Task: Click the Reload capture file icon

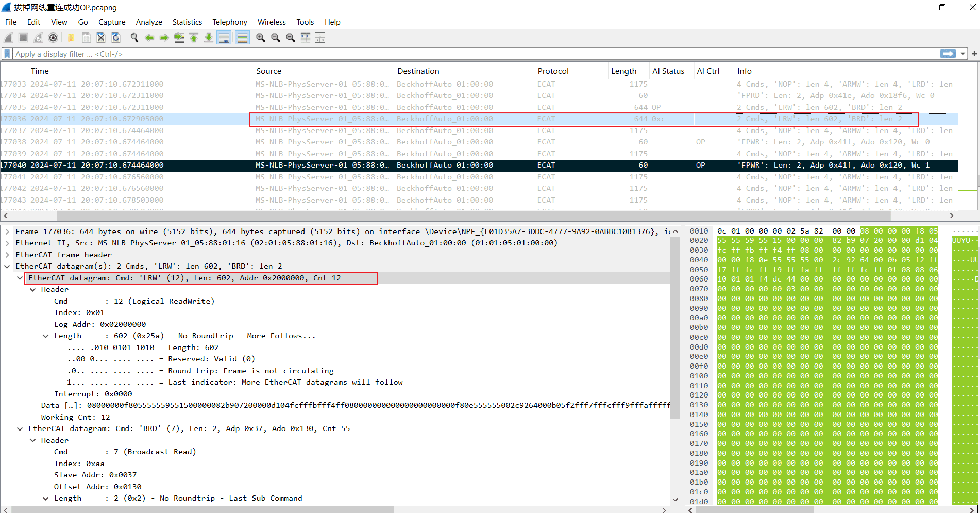Action: point(116,38)
